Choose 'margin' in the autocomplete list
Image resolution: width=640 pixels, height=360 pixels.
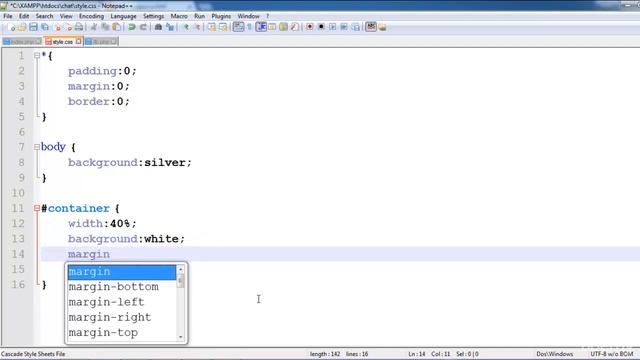122,272
